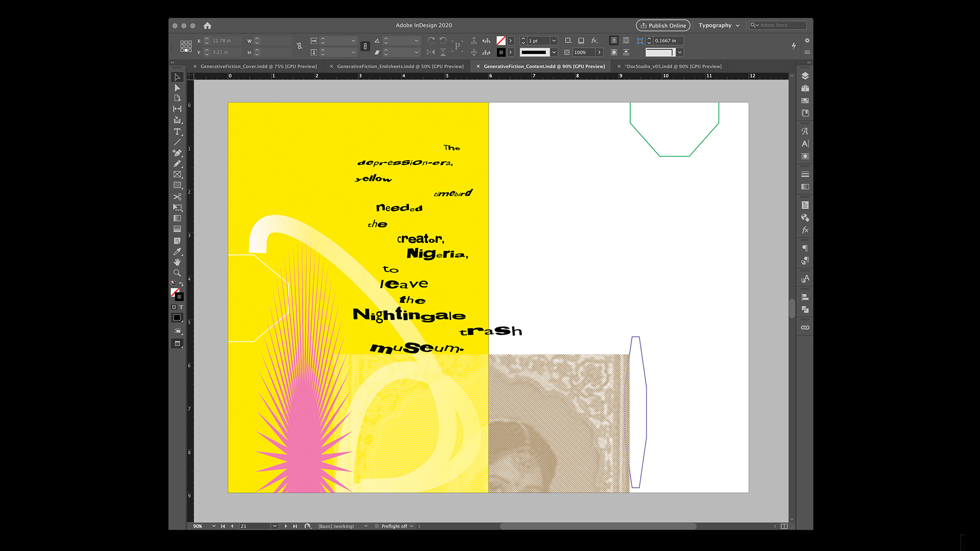Image resolution: width=980 pixels, height=551 pixels.
Task: Select the Hand tool
Action: tap(177, 262)
